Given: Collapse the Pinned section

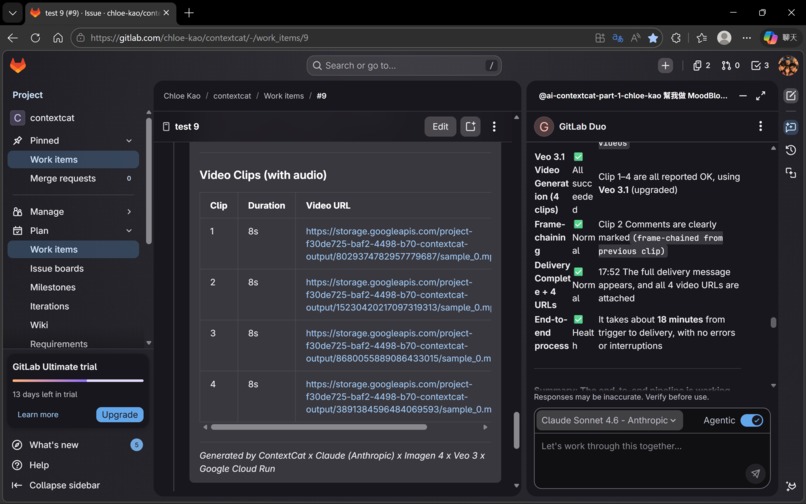Looking at the screenshot, I should click(x=129, y=140).
